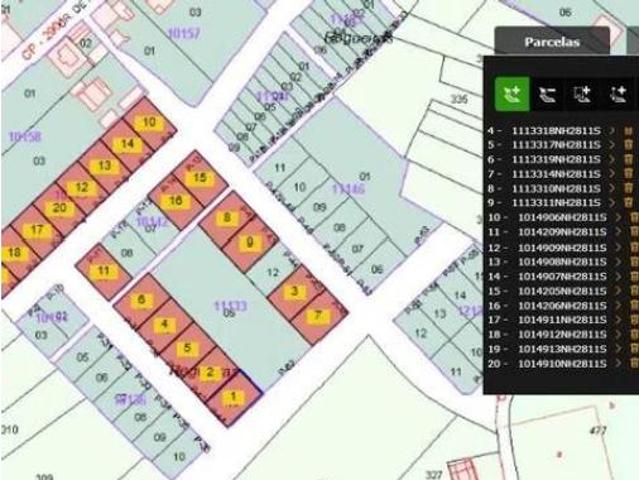Click yellow marker 3 on the map
This screenshot has width=639, height=480.
[x=295, y=291]
